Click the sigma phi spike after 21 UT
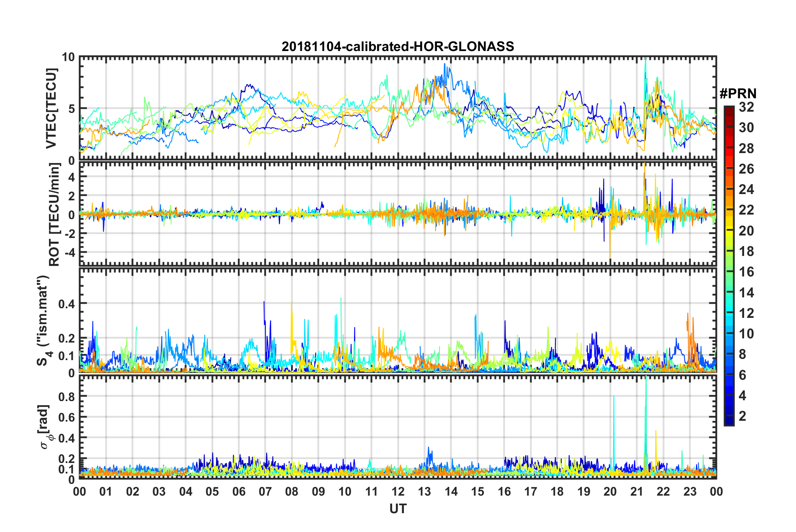This screenshot has width=796, height=532. (646, 379)
